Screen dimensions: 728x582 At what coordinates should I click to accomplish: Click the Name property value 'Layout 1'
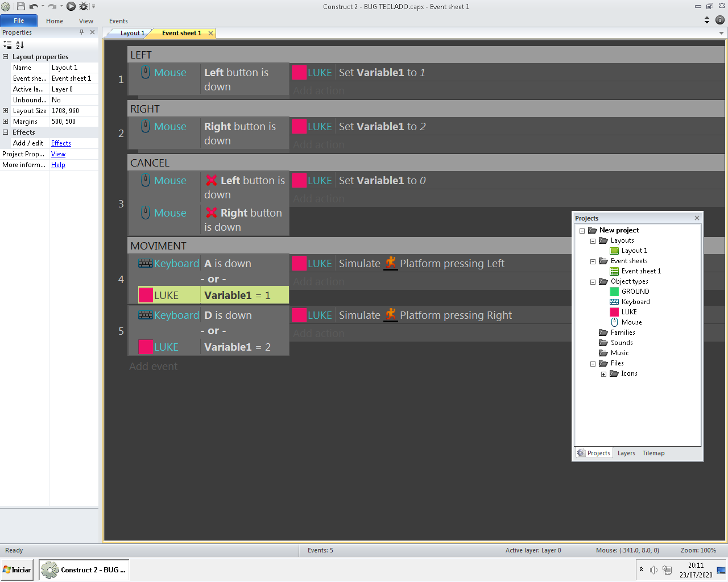pyautogui.click(x=73, y=68)
